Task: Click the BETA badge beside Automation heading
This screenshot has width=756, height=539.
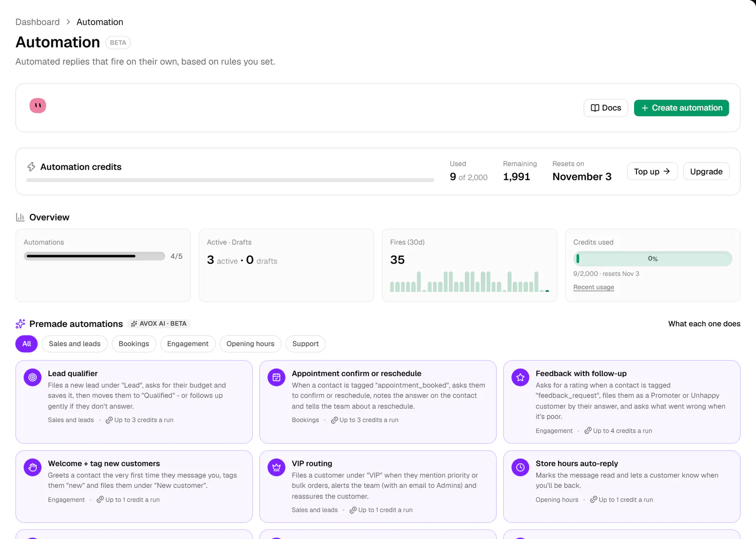Action: click(118, 43)
